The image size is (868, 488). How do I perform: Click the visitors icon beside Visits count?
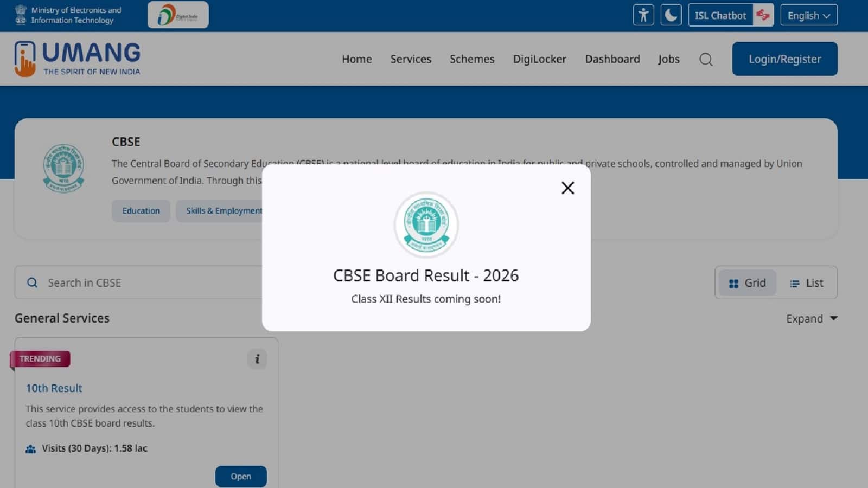(31, 449)
